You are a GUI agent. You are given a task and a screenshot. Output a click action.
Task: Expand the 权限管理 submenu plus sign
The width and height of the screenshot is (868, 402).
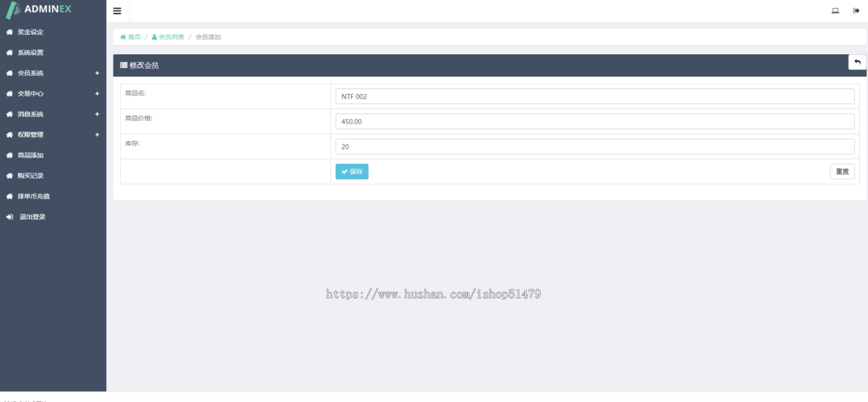click(97, 134)
